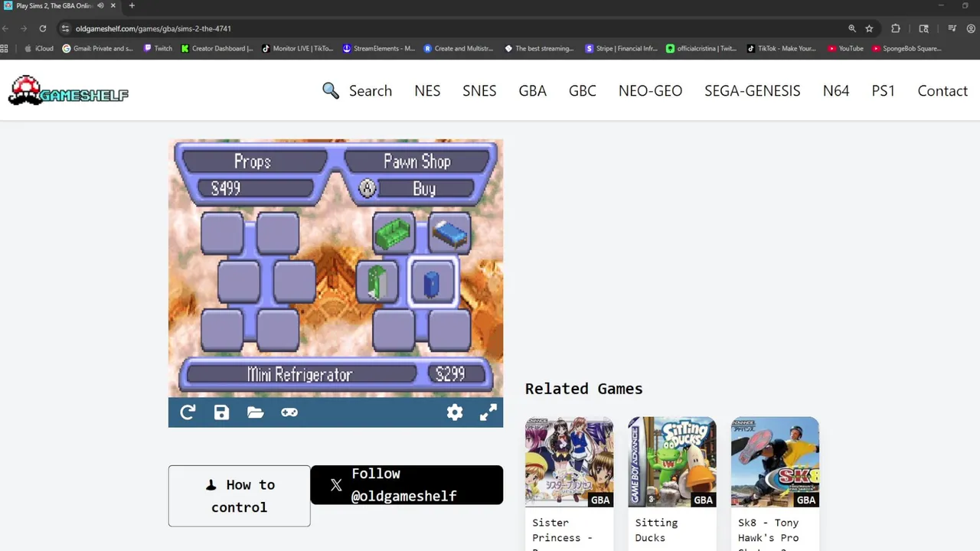Screen dimensions: 980x551
Task: Open Sister Princess game thumbnail
Action: point(569,461)
